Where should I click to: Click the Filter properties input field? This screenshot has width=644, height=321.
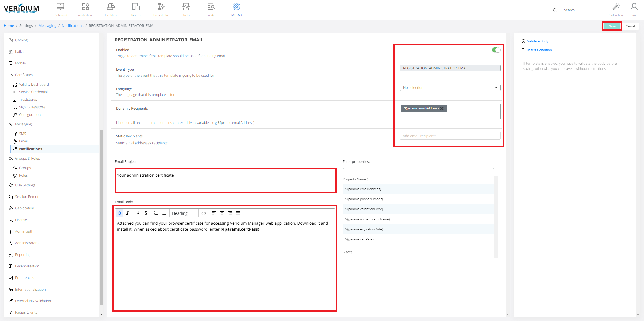(x=418, y=171)
